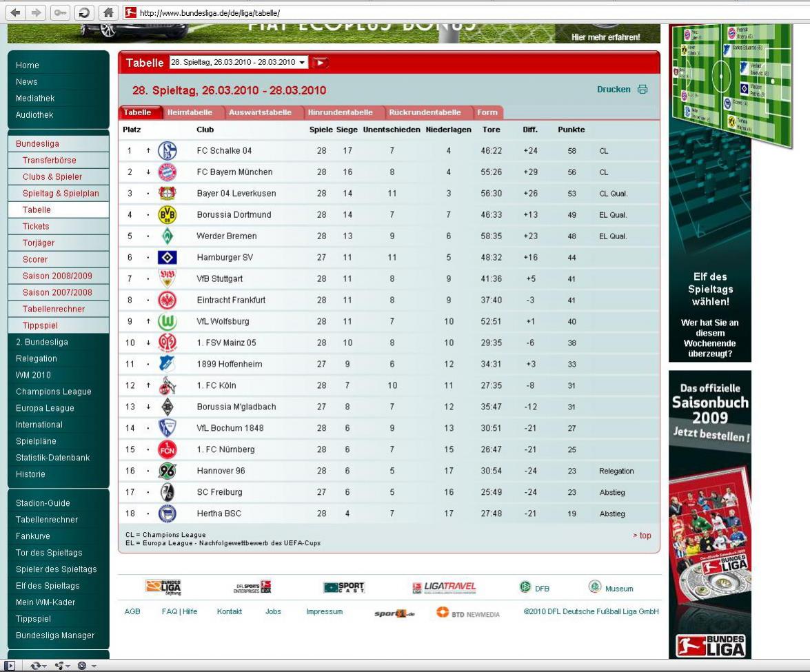Click the Borussia M'gladbach diamond logo
This screenshot has height=672, width=810.
[x=168, y=407]
